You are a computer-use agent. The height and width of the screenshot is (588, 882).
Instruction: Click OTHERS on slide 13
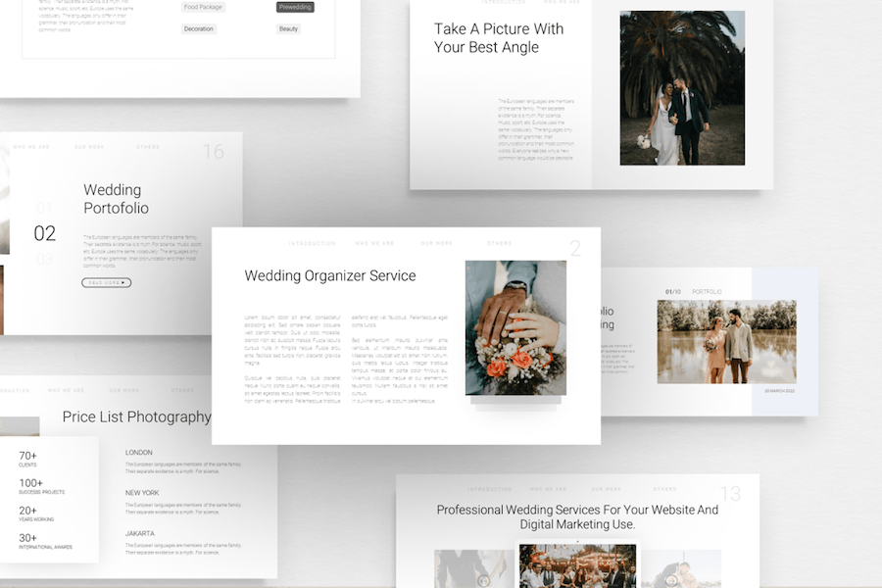point(664,489)
